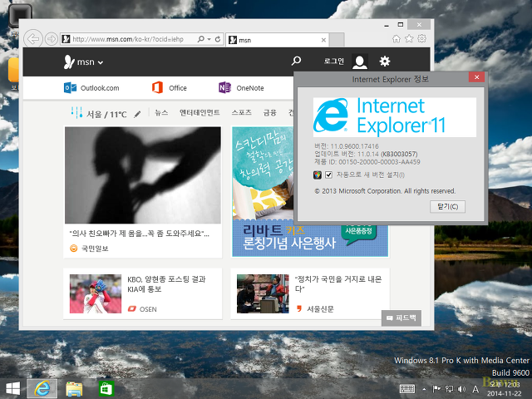532x399 pixels.
Task: Click the shield icon beside auto-install checkbox
Action: (x=318, y=175)
